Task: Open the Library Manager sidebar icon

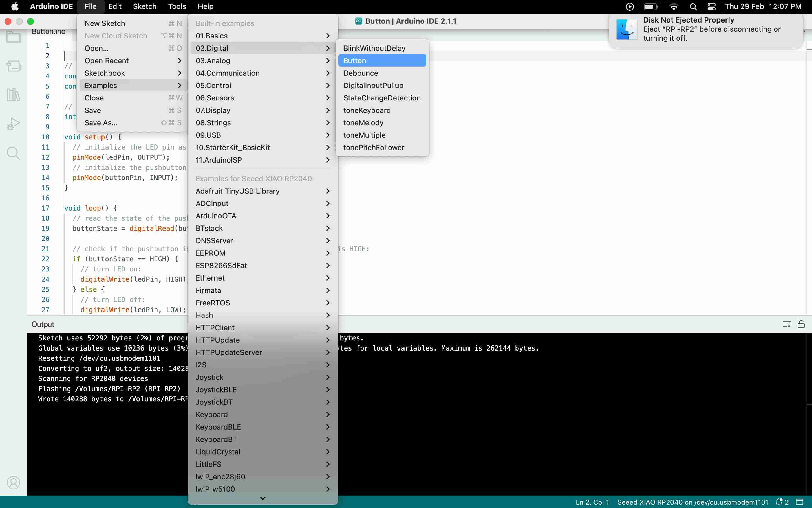Action: 14,95
